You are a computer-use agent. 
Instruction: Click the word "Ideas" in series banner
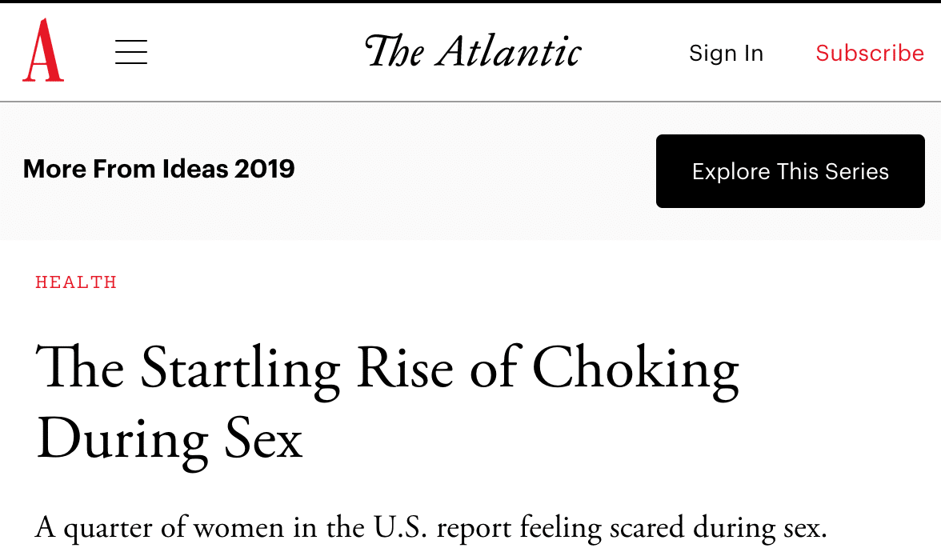tap(195, 169)
